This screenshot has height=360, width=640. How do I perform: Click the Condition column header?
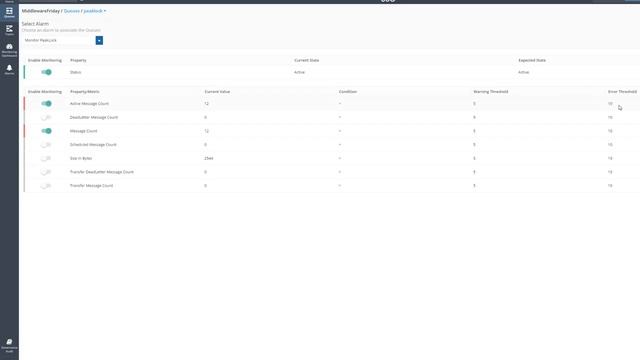pyautogui.click(x=348, y=92)
